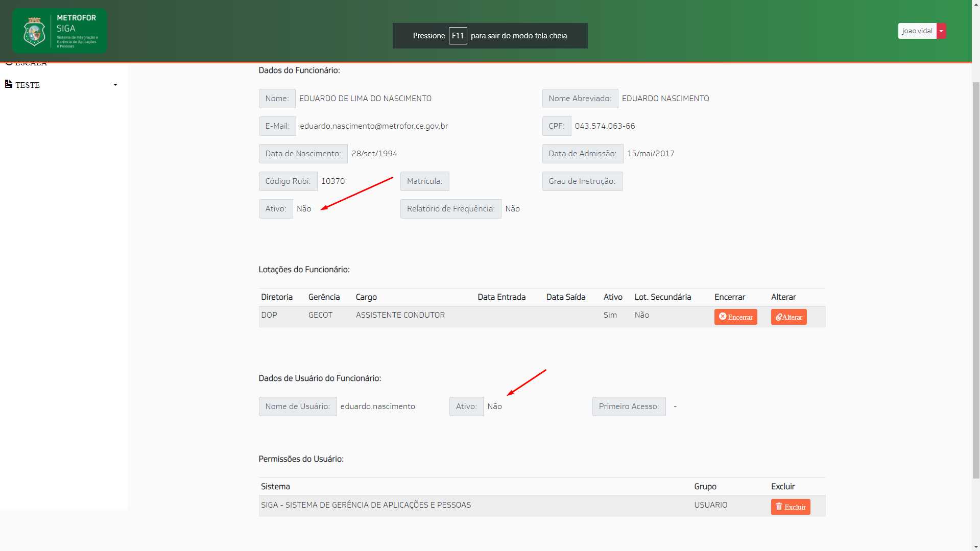Click the Dados do Funcionário heading
980x551 pixels.
click(x=299, y=70)
